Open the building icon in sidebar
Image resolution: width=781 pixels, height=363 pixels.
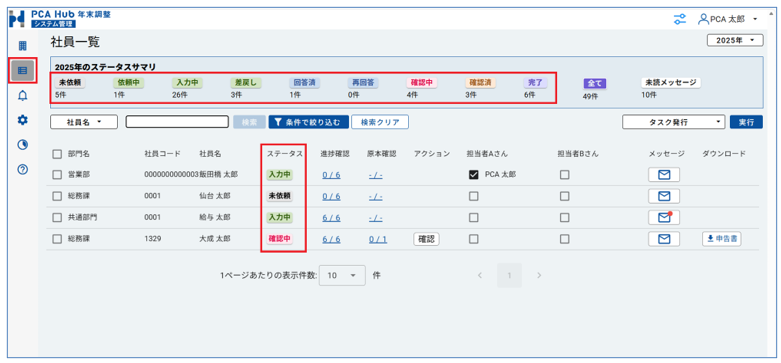click(22, 46)
